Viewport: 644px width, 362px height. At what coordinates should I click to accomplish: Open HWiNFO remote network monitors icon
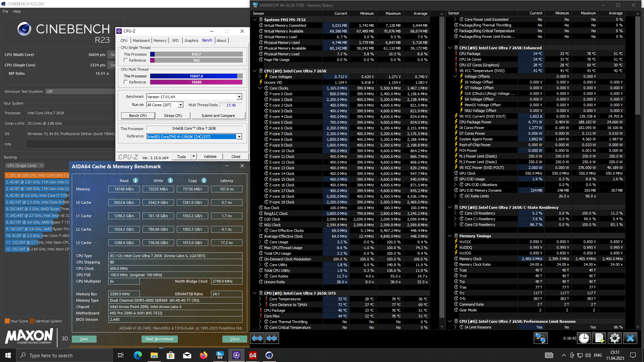pyautogui.click(x=540, y=338)
